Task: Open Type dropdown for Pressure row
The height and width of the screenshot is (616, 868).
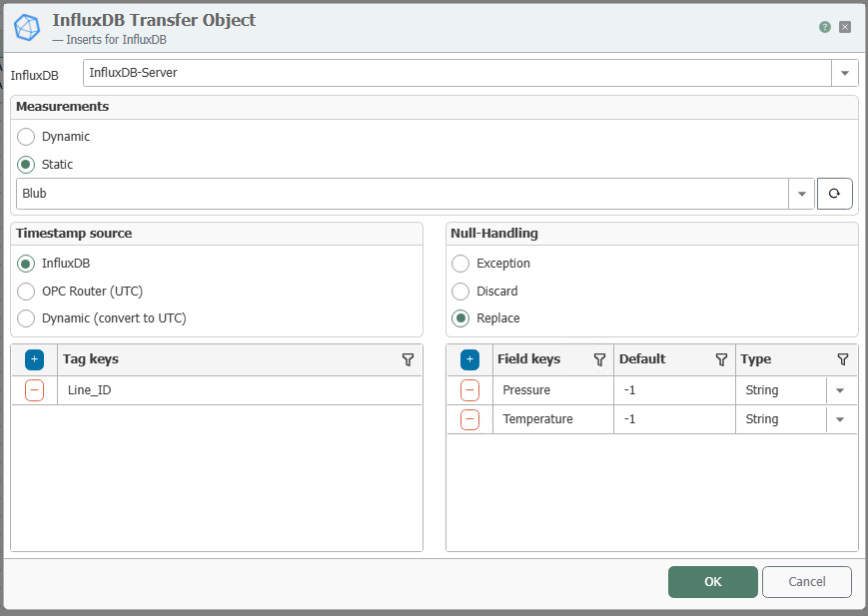Action: point(840,390)
